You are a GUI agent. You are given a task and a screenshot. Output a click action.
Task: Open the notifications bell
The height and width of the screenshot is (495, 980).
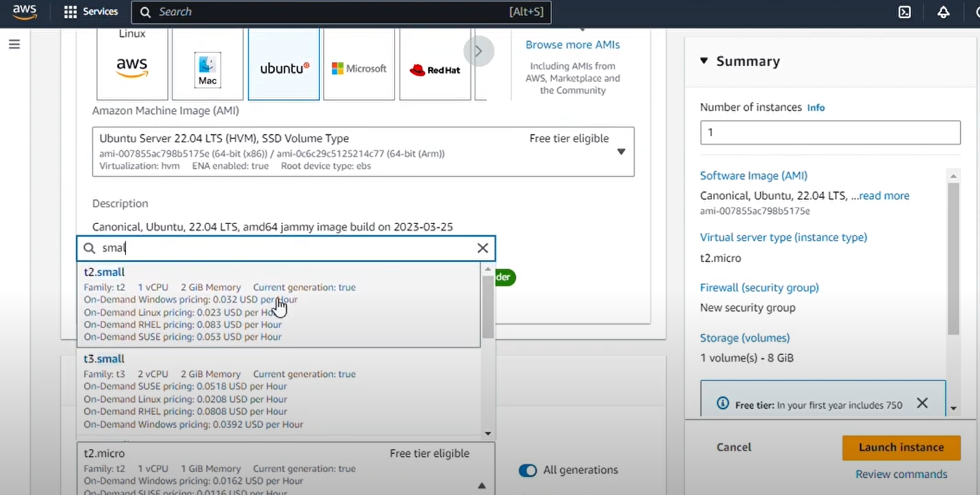pyautogui.click(x=943, y=12)
